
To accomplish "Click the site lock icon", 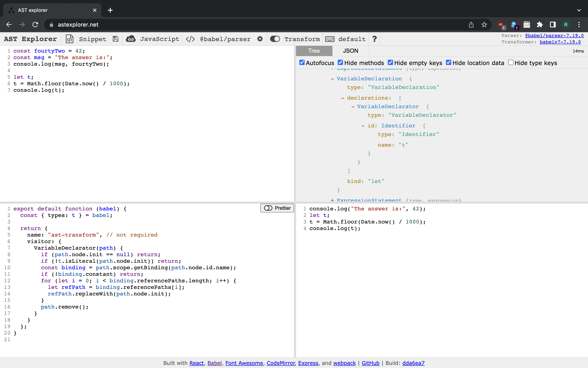I will (51, 25).
